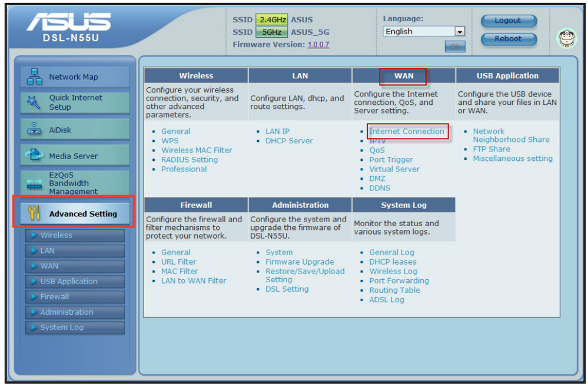The width and height of the screenshot is (588, 386).
Task: Select the English language combo box
Action: click(x=424, y=32)
